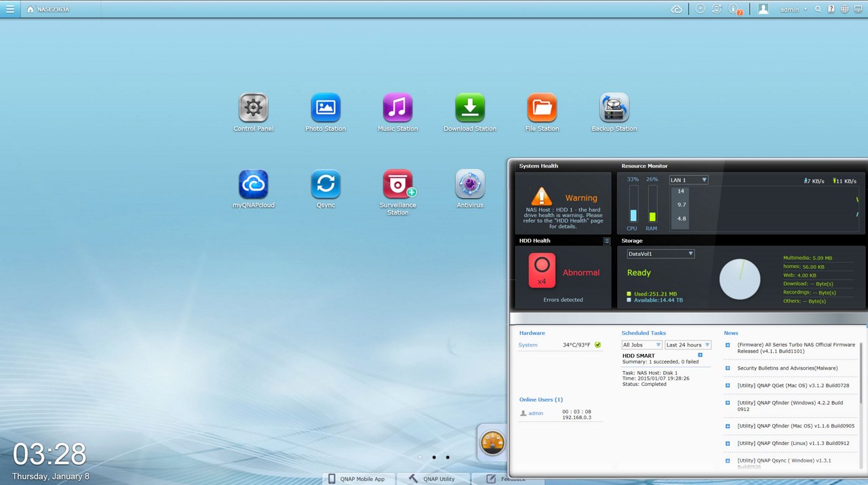Expand Security Bulletins and Advisories news
Image resolution: width=868 pixels, height=485 pixels.
pos(728,368)
